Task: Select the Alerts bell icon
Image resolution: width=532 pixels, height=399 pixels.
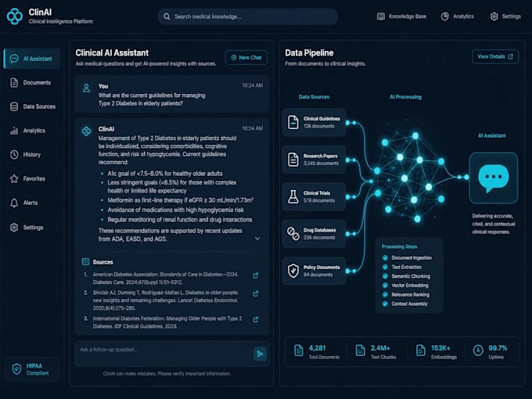Action: point(14,203)
